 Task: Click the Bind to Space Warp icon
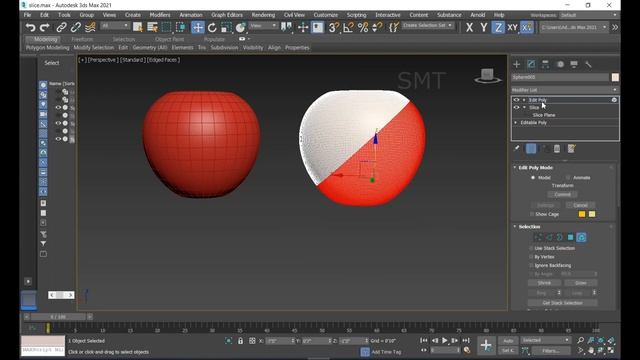click(x=90, y=27)
